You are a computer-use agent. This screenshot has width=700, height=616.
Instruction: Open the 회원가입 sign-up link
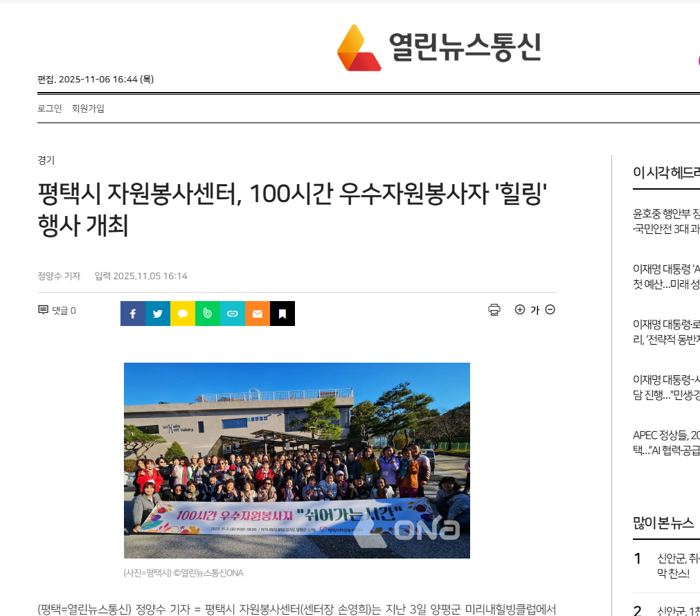click(88, 109)
